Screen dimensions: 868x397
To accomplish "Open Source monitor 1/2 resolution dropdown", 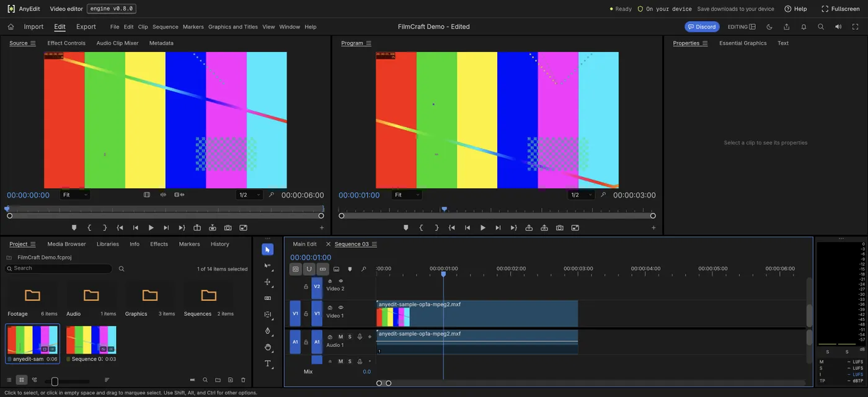I will [249, 194].
